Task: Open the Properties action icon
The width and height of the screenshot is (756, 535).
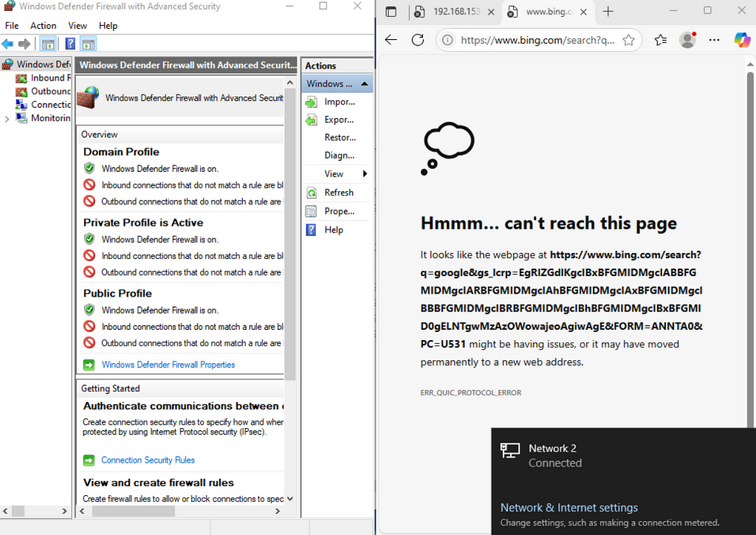Action: 312,211
